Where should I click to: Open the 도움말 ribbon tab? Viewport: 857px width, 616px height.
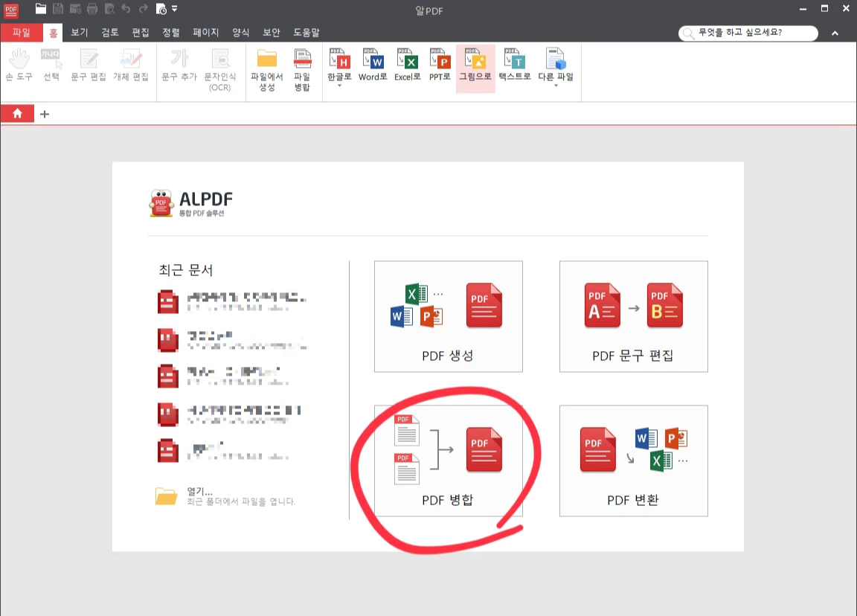tap(306, 33)
